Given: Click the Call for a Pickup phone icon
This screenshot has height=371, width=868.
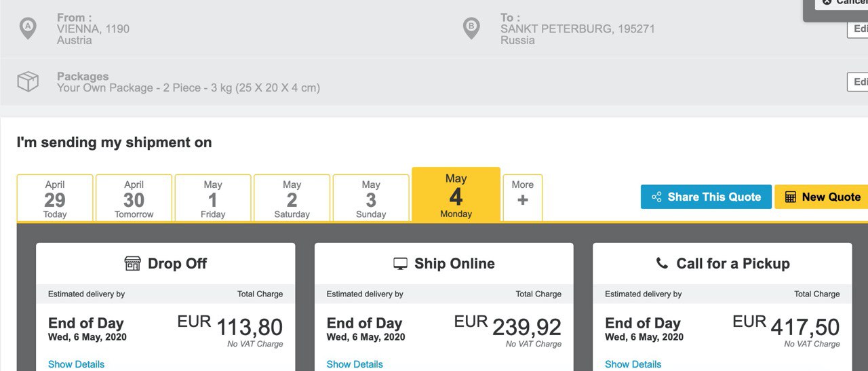Looking at the screenshot, I should pos(662,263).
